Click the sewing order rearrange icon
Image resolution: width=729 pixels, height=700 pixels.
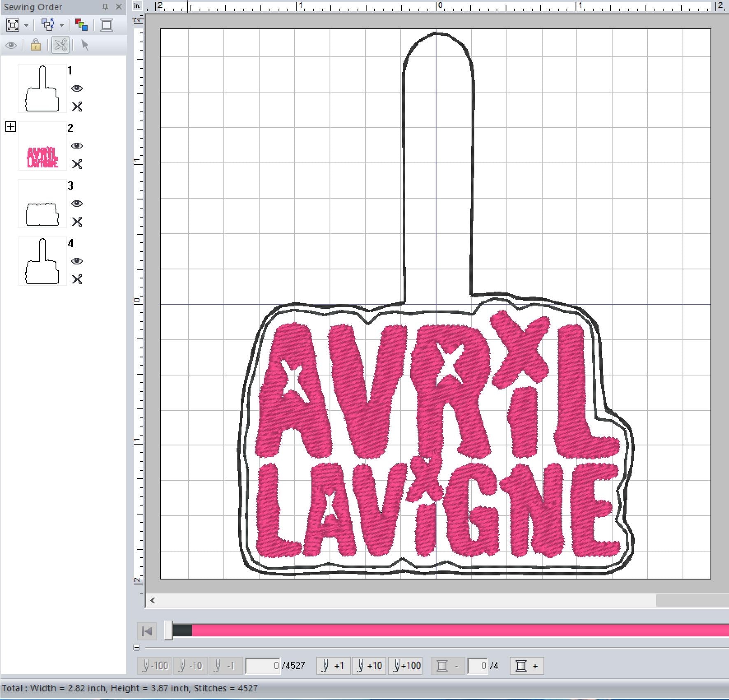48,25
